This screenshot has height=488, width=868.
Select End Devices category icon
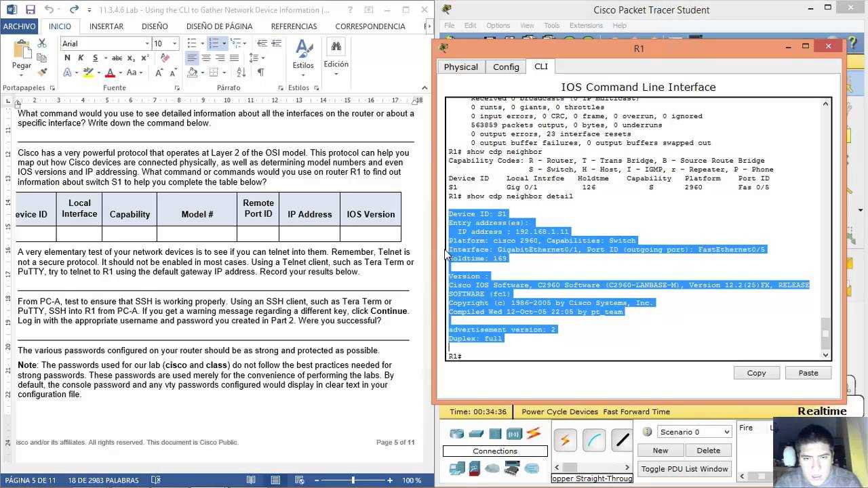[x=458, y=468]
